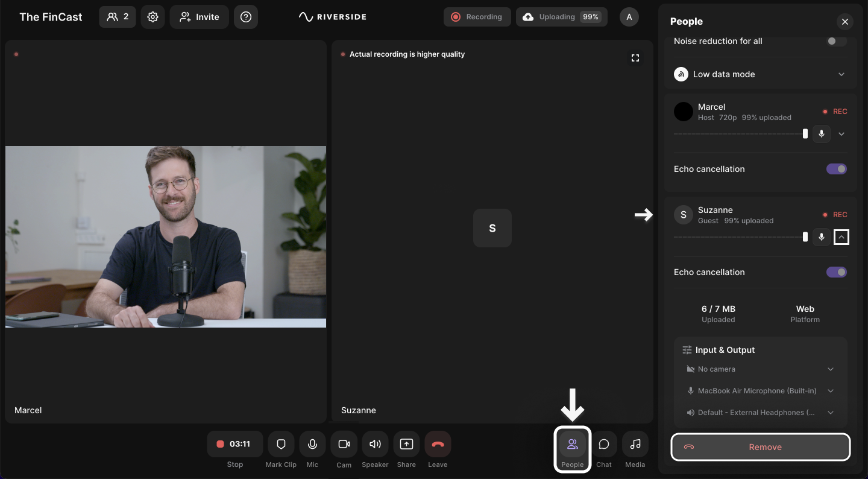Open the account avatar A
Screen dimensions: 868x479
coord(629,17)
